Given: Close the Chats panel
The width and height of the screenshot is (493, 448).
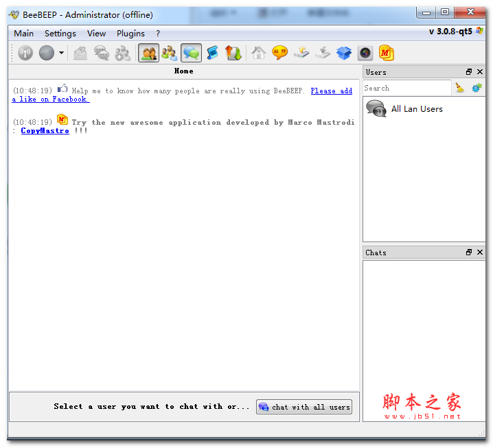Looking at the screenshot, I should (480, 252).
